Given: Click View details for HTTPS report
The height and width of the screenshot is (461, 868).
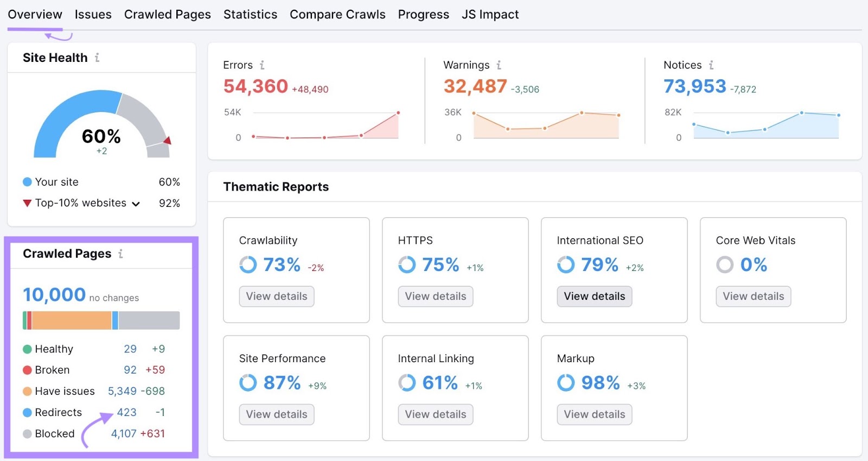Looking at the screenshot, I should click(x=435, y=296).
